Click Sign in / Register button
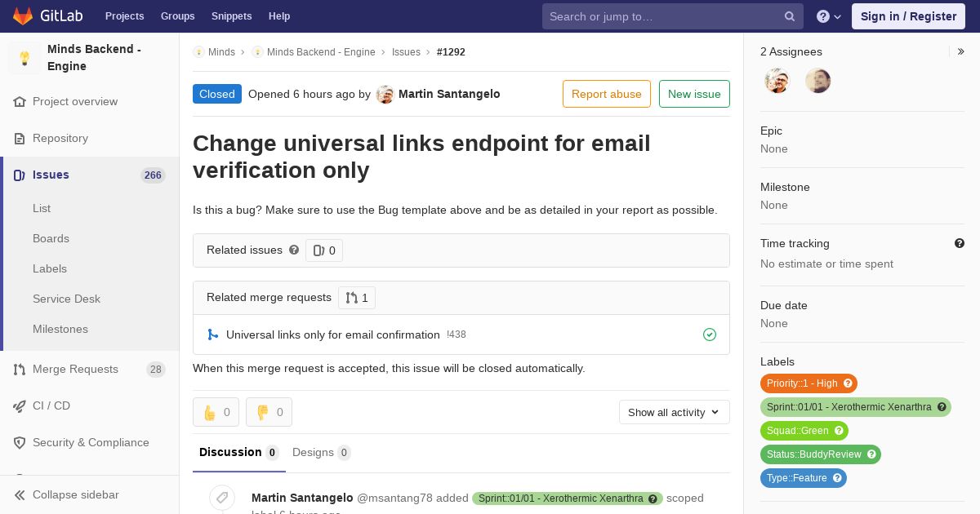The image size is (980, 514). point(908,16)
